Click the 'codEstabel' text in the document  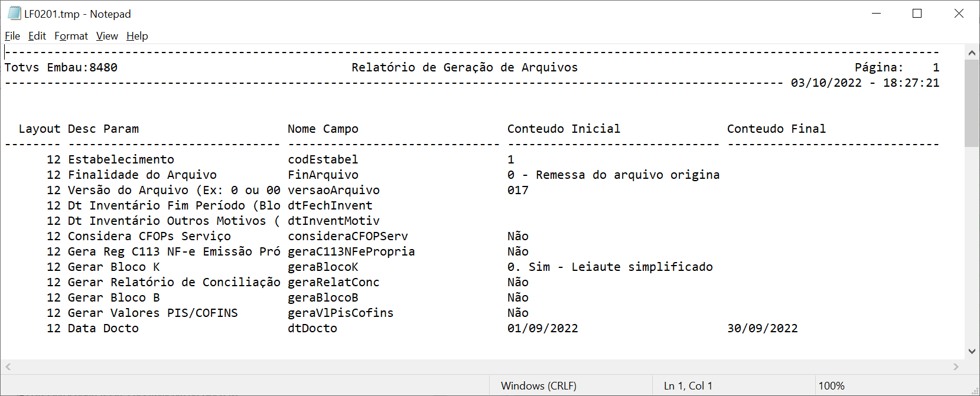(323, 160)
